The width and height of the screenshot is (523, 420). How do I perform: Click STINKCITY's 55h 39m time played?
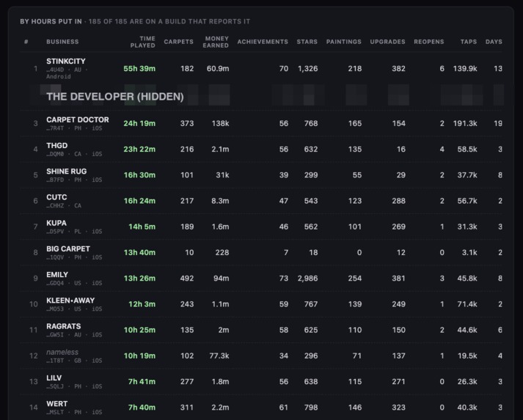point(139,69)
